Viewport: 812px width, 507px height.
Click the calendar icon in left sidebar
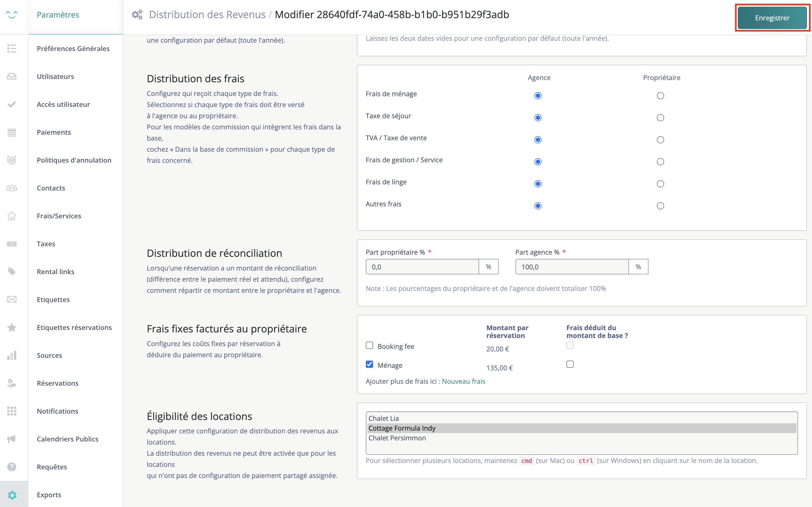12,132
